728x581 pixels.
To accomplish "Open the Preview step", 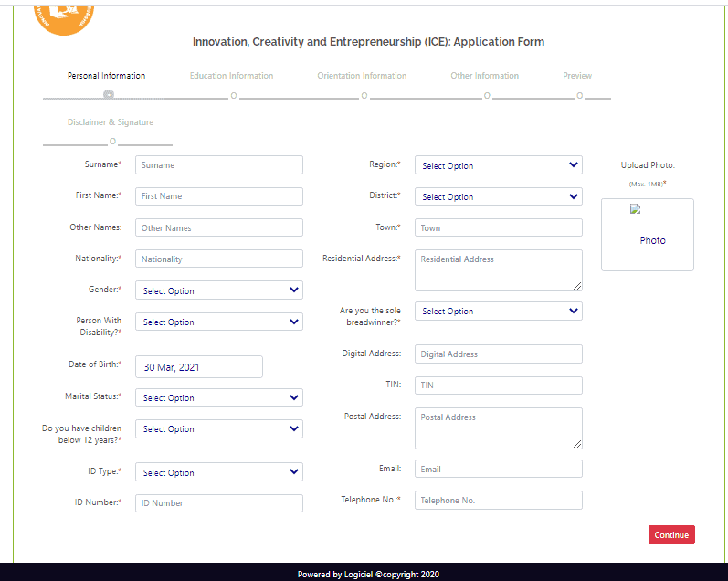I will pos(577,76).
